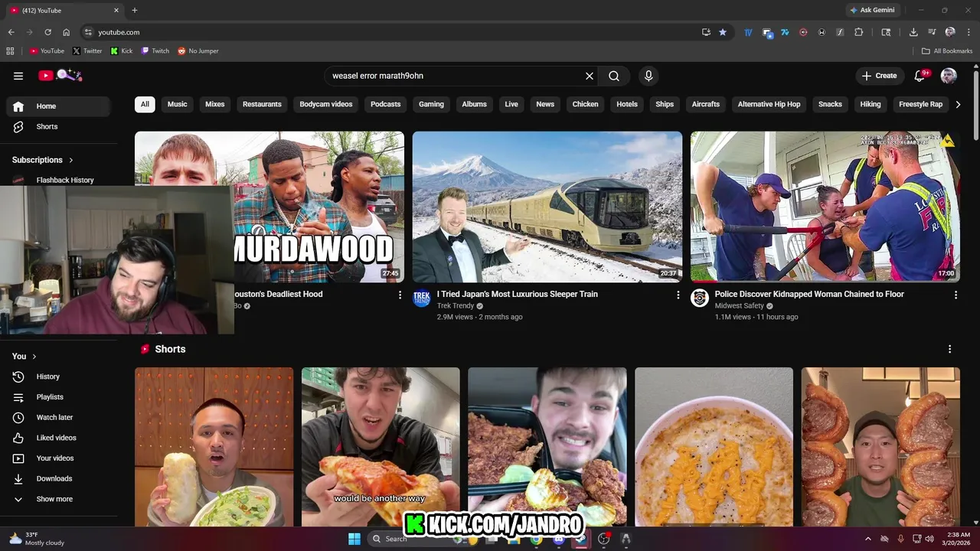Start voice search with microphone
Viewport: 980px width, 551px height.
(648, 76)
